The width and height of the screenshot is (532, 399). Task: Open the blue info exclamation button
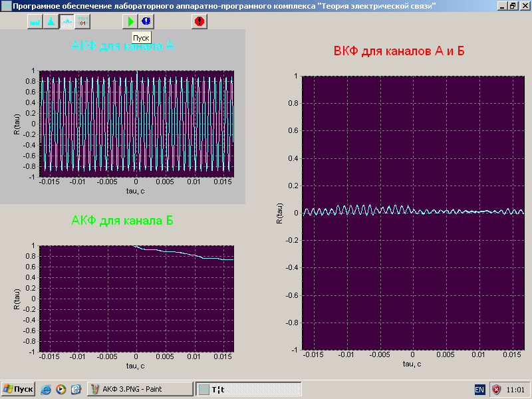146,22
